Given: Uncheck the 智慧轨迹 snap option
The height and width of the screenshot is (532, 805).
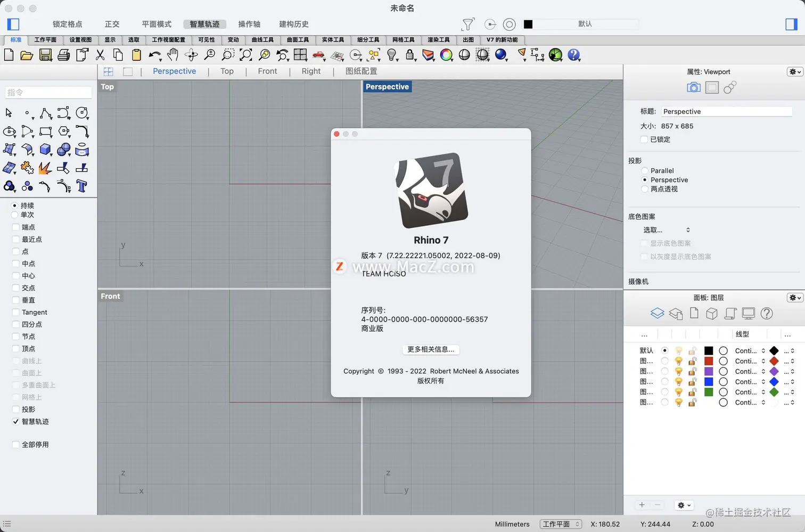Looking at the screenshot, I should pyautogui.click(x=15, y=421).
